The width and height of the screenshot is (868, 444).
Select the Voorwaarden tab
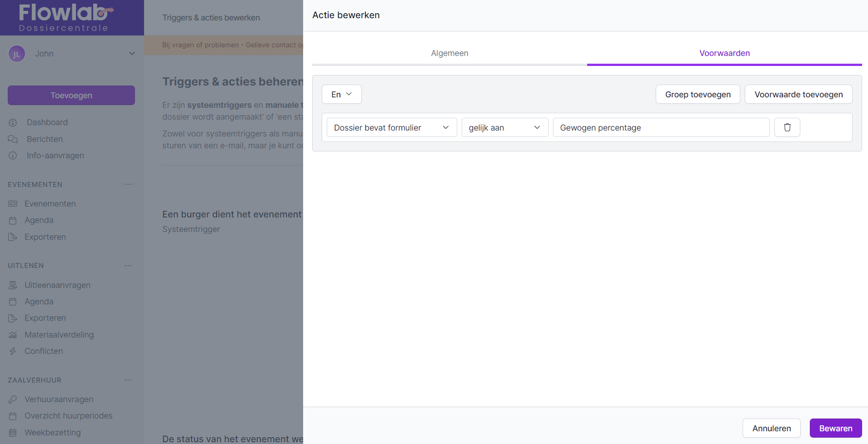(x=724, y=53)
